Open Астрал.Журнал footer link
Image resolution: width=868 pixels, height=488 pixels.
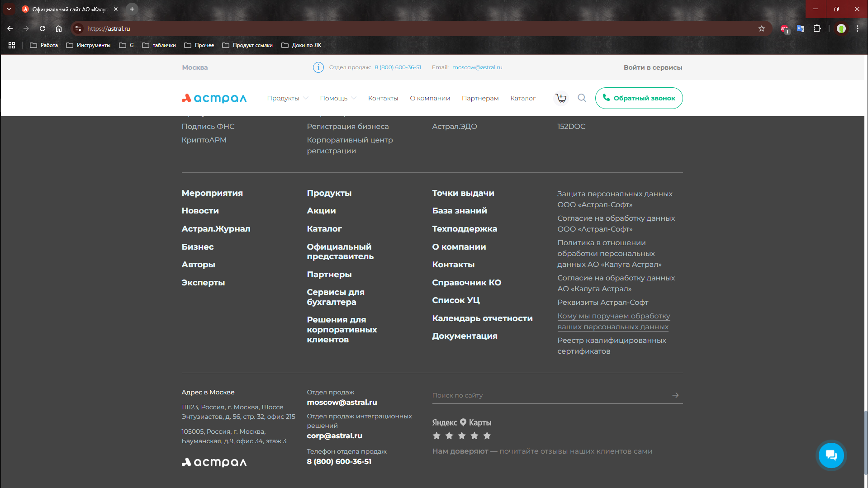click(216, 229)
